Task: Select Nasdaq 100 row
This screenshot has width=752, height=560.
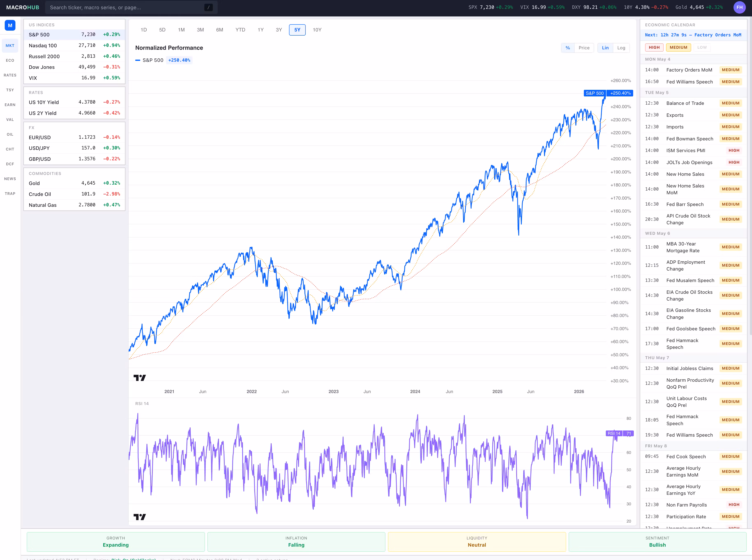Action: click(74, 45)
